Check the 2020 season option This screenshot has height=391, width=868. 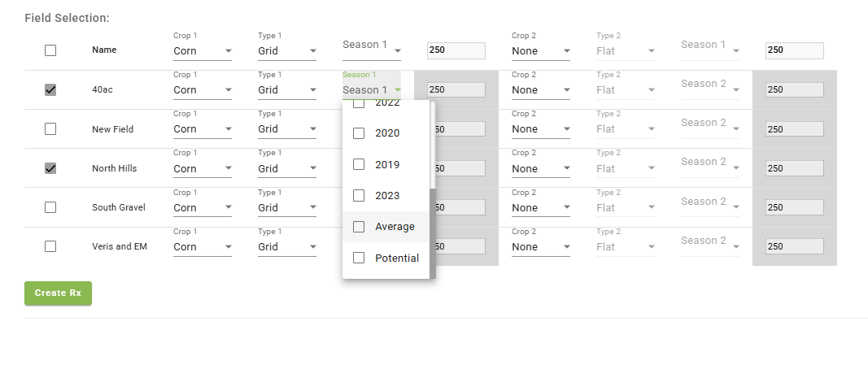(359, 133)
